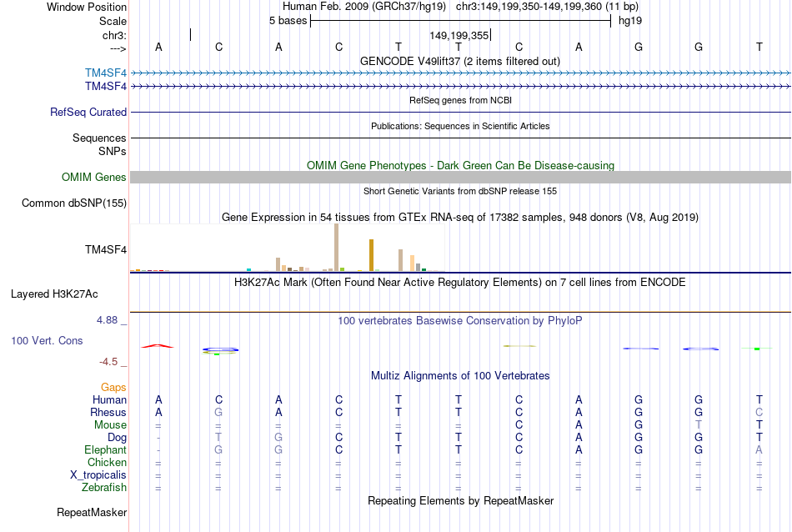Click the 5 bases scale label
The height and width of the screenshot is (532, 792).
(288, 21)
